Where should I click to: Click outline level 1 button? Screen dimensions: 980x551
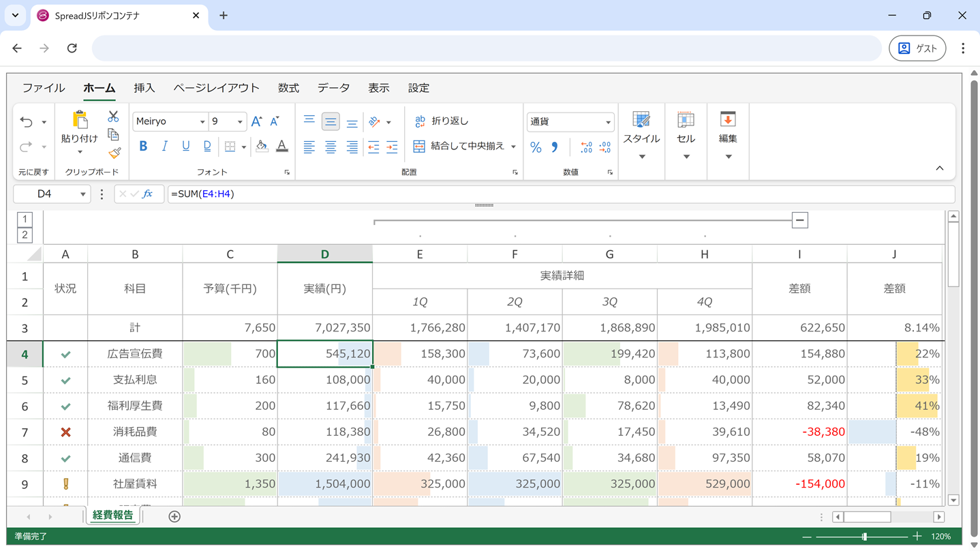pos(25,219)
